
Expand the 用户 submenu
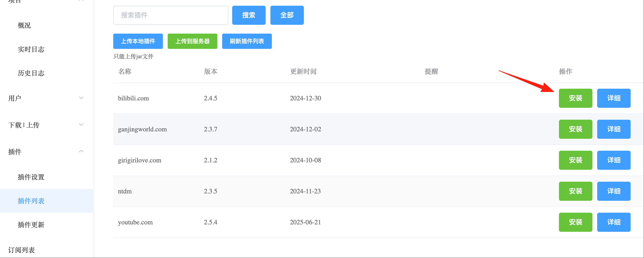click(47, 98)
